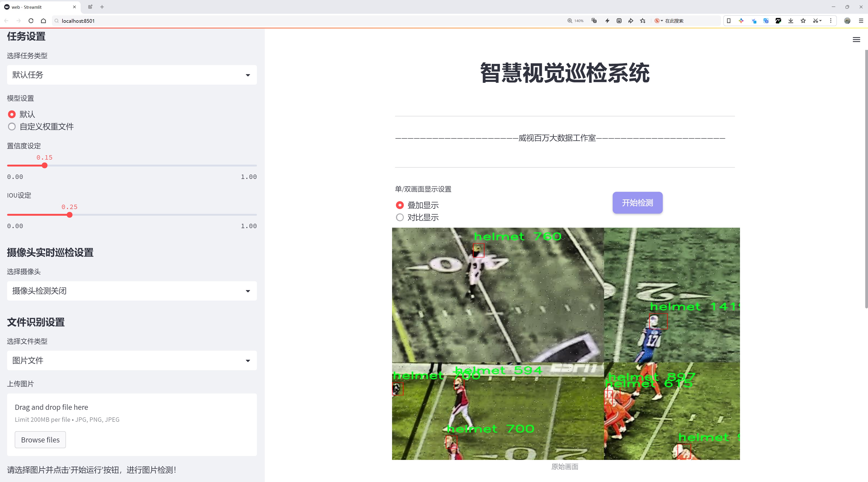Viewport: 868px width, 482px height.
Task: Click the 置信度 confidence slider handle
Action: (x=45, y=166)
